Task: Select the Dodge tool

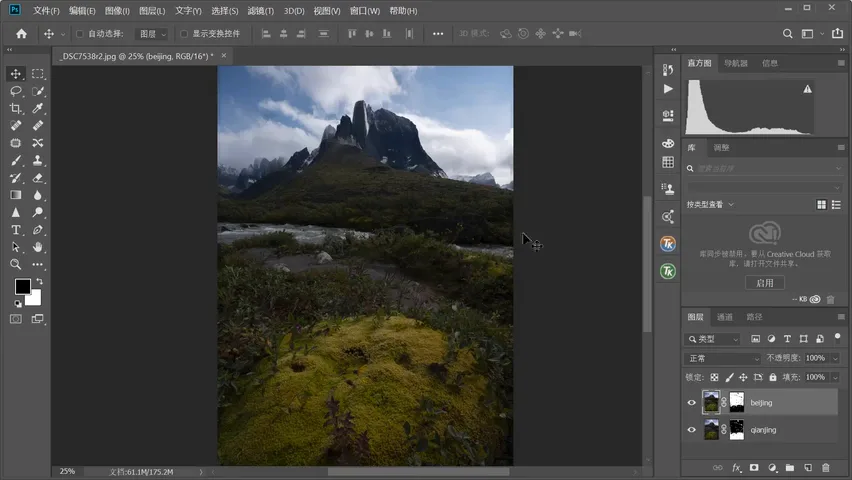Action: (37, 213)
